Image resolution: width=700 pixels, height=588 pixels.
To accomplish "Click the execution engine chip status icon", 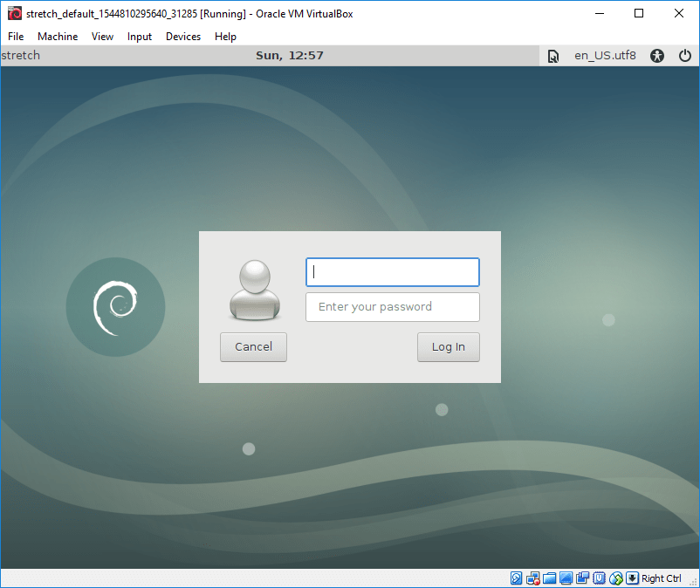I will [x=599, y=578].
